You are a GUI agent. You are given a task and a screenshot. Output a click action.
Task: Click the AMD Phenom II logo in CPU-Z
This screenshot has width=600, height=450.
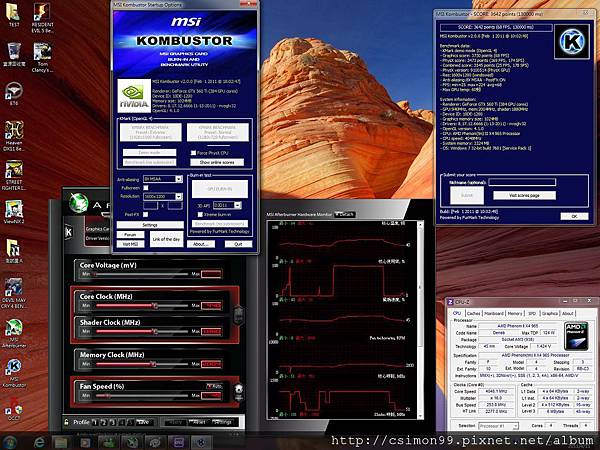(576, 336)
